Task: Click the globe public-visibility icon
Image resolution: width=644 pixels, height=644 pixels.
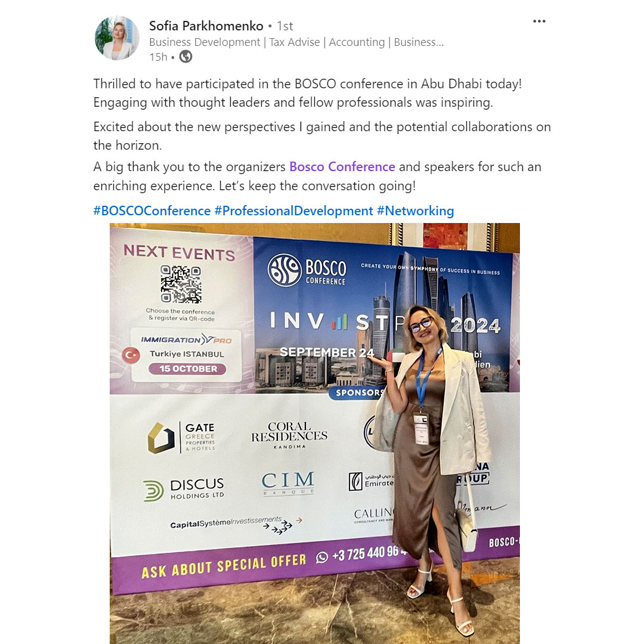Action: [185, 56]
